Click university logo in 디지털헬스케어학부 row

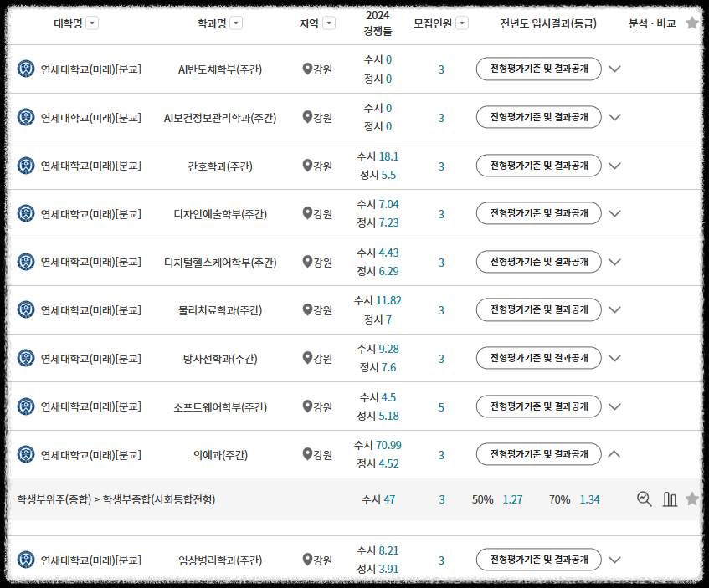point(26,262)
